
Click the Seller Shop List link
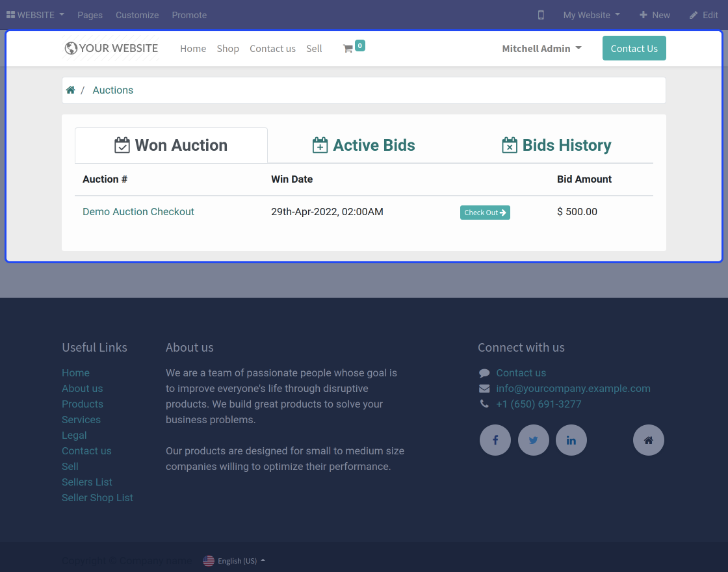pos(97,498)
